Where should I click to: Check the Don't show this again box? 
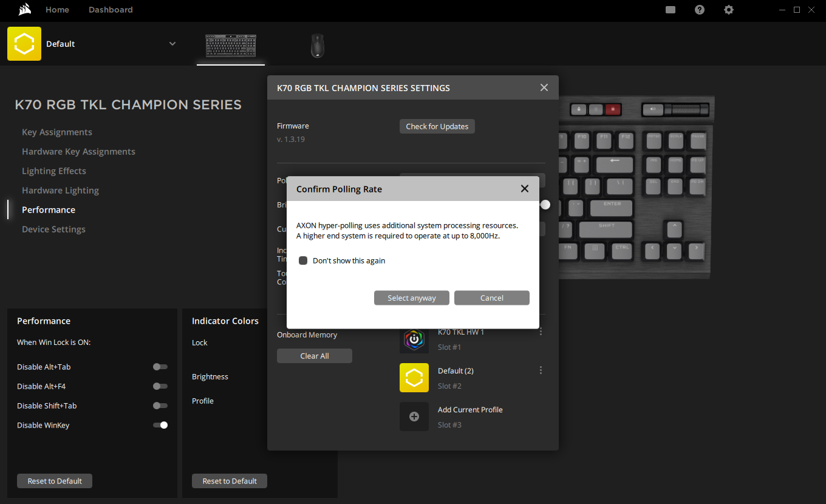coord(303,261)
